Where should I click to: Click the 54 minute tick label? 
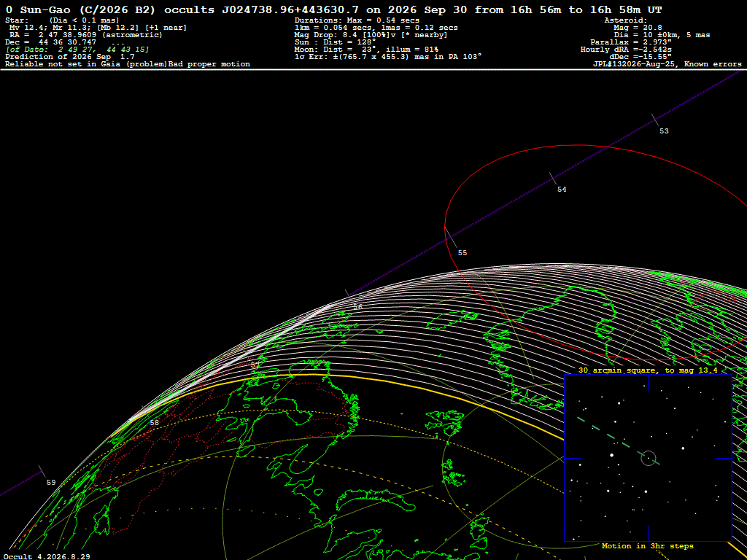pyautogui.click(x=562, y=190)
